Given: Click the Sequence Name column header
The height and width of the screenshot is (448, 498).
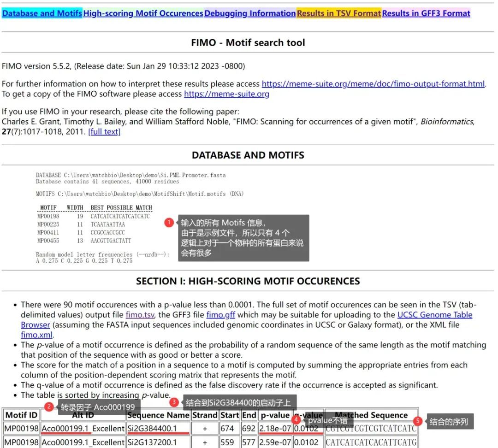Looking at the screenshot, I should click(x=158, y=415).
